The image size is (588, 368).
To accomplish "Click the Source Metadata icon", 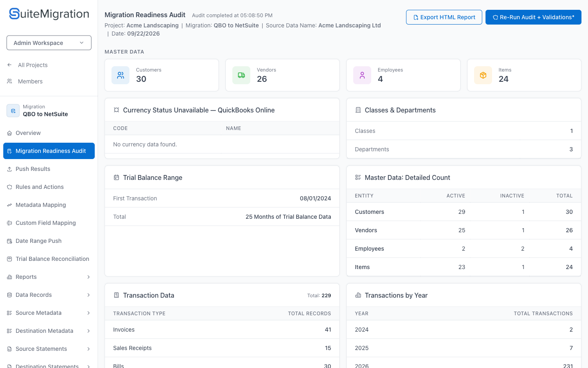I will (9, 313).
